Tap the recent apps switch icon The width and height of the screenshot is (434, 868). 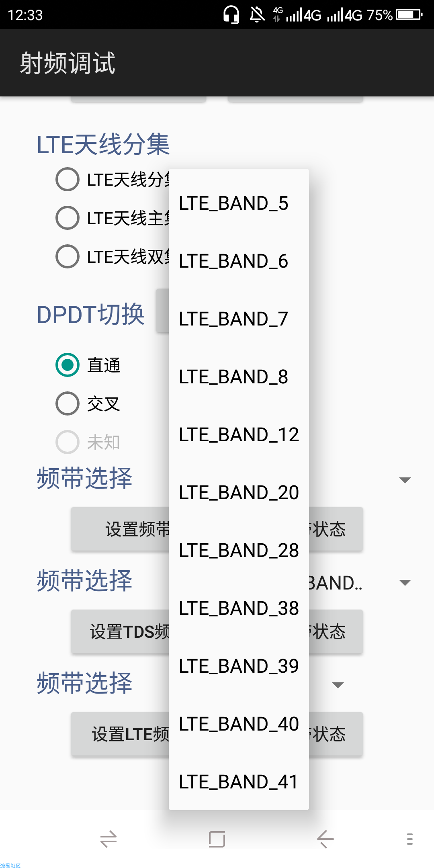click(x=108, y=839)
